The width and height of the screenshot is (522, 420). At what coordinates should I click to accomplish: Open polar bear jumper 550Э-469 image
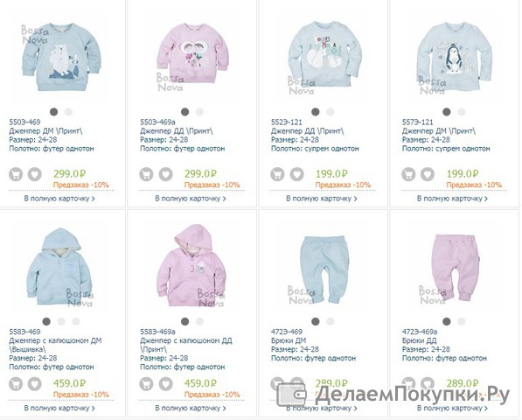[61, 57]
